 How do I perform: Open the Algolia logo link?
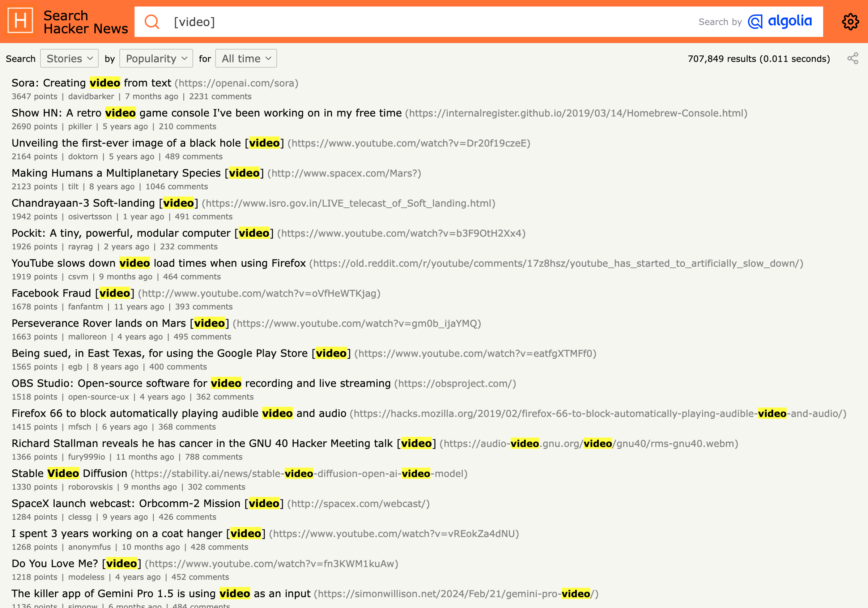pos(779,22)
